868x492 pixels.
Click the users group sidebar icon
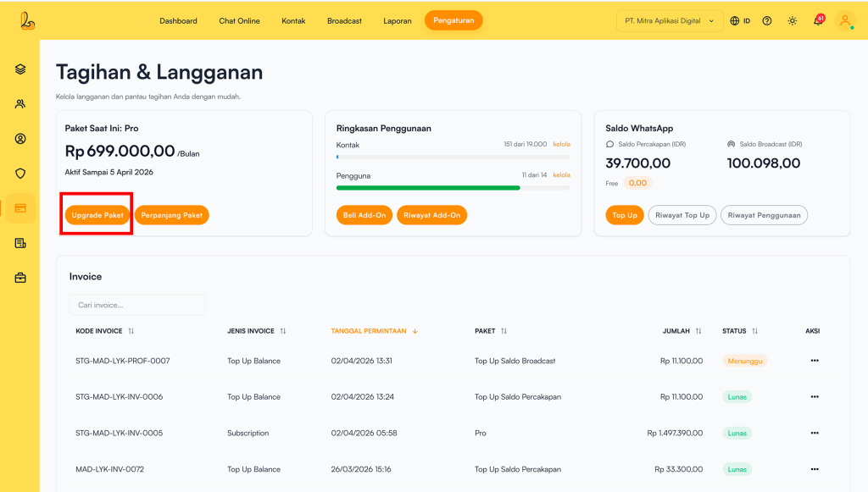pos(20,104)
